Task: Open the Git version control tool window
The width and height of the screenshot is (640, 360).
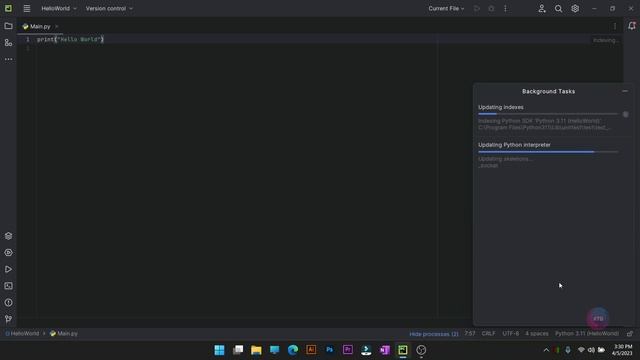Action: 8,319
